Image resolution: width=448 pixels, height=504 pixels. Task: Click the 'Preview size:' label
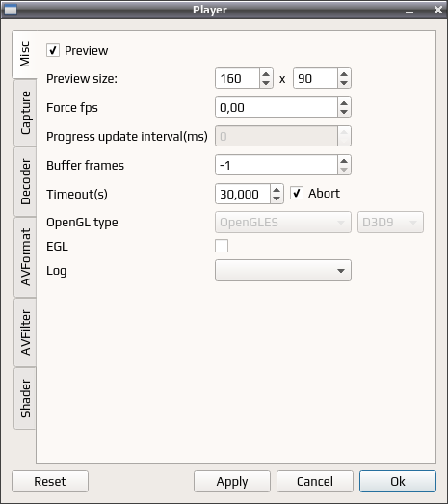click(82, 78)
